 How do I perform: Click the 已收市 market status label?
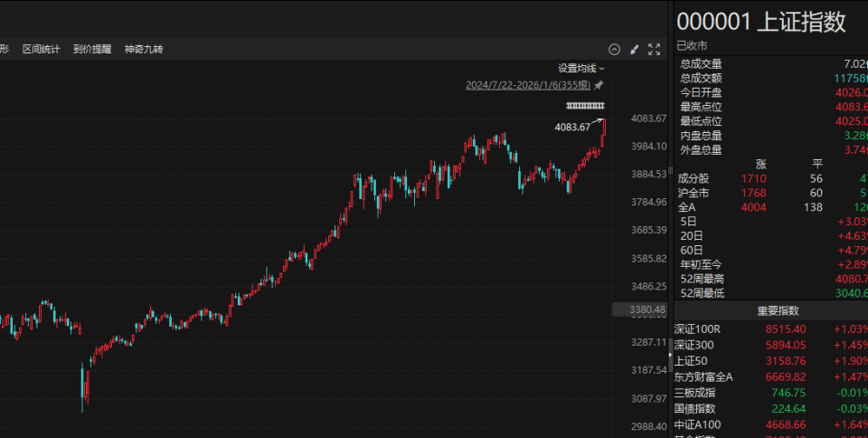coord(692,46)
